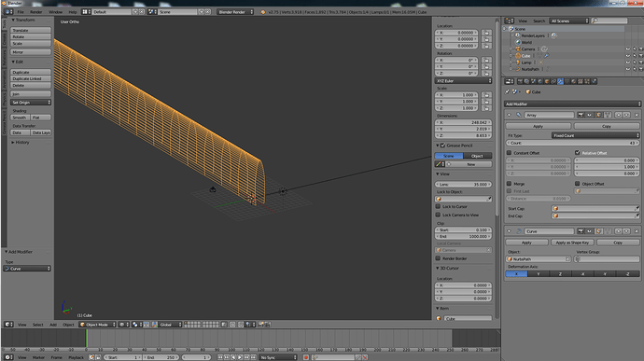
Task: Enable the Object Offset checkbox
Action: point(578,184)
